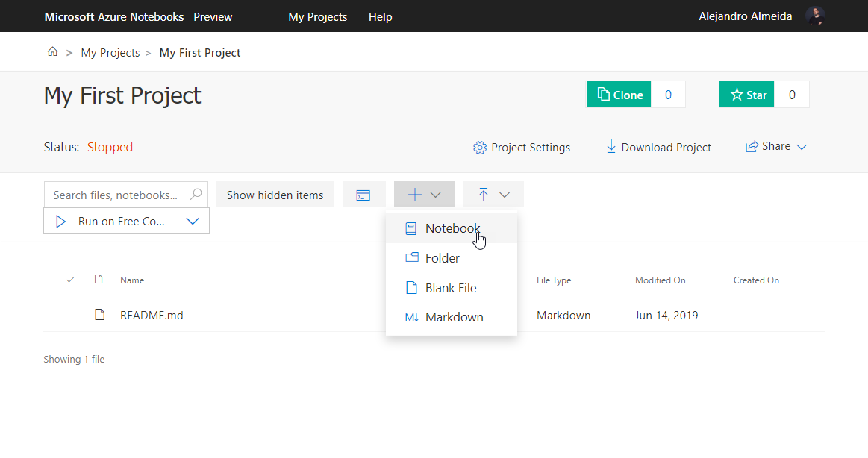Viewport: 868px width, 458px height.
Task: Click the Stopped status text
Action: click(110, 147)
